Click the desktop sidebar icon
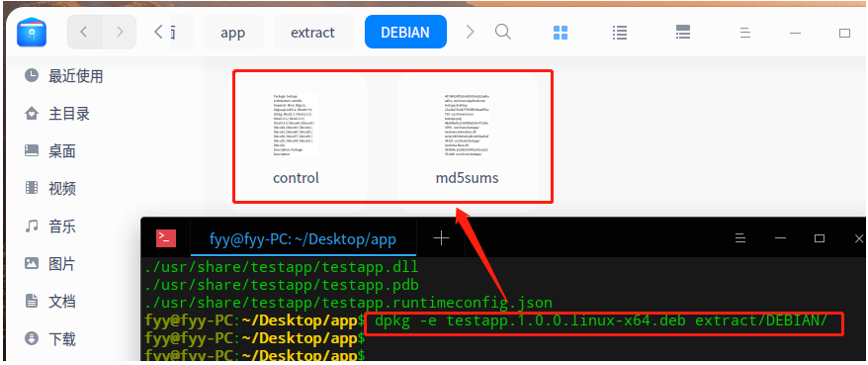This screenshot has height=365, width=868. click(x=32, y=150)
